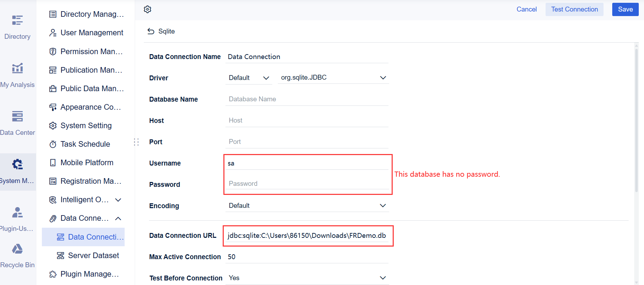The width and height of the screenshot is (644, 285).
Task: Click the Test Connection button
Action: pos(574,9)
